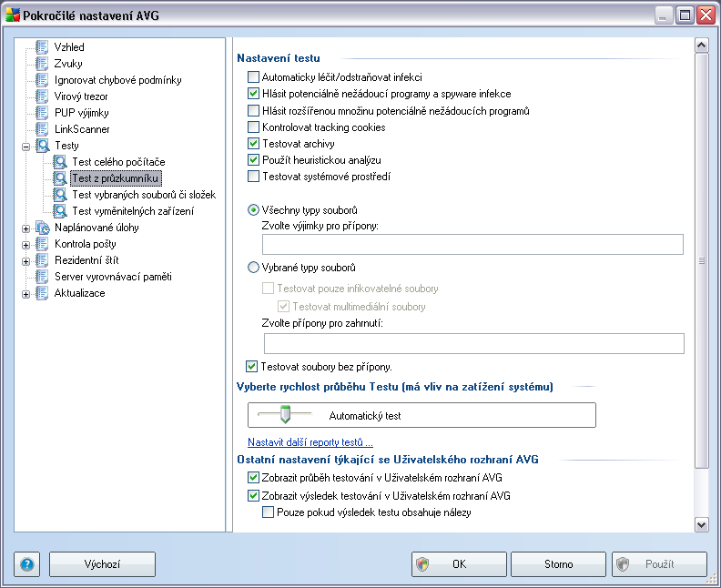This screenshot has width=721, height=588.
Task: Select LinkScanner in the settings tree
Action: 82,129
